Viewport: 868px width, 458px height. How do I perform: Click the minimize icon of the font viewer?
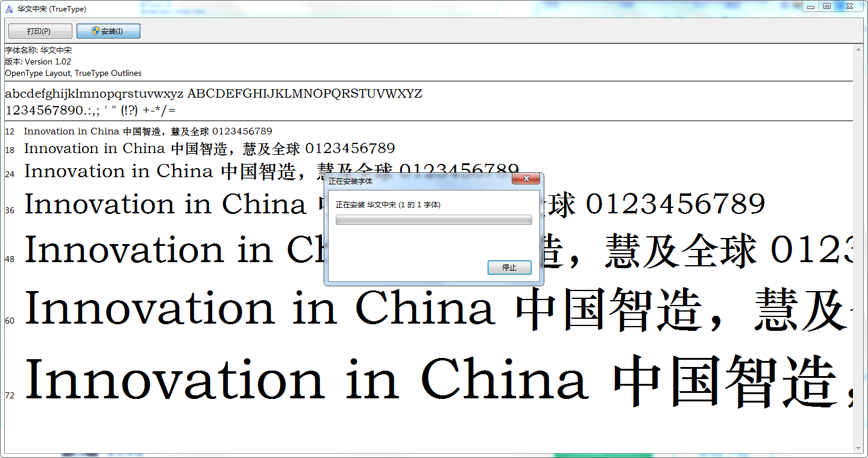[x=811, y=7]
